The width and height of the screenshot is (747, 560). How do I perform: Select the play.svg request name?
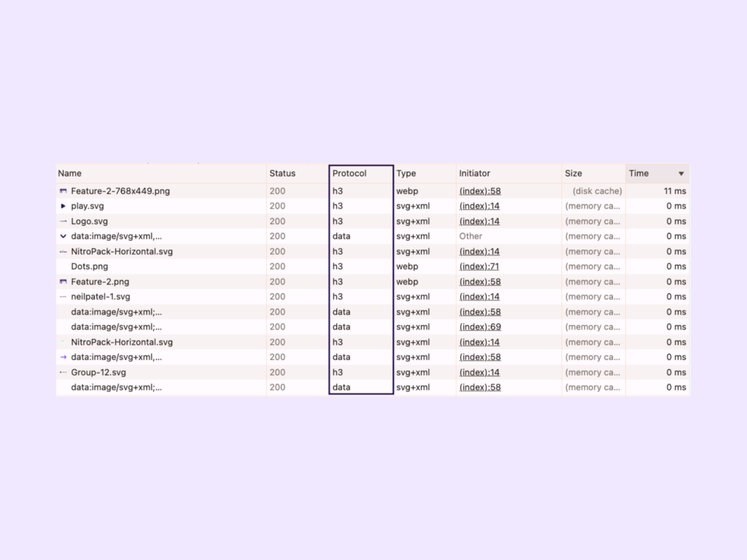pyautogui.click(x=88, y=206)
